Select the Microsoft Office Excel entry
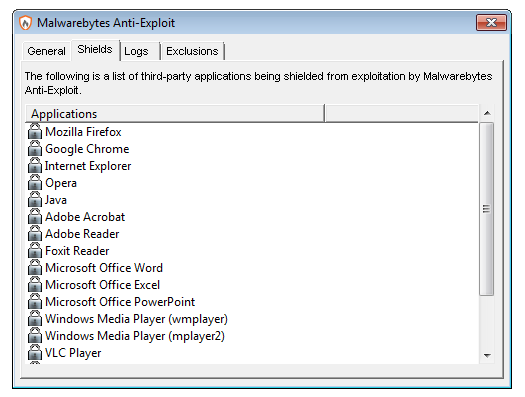This screenshot has width=525, height=397. click(102, 285)
